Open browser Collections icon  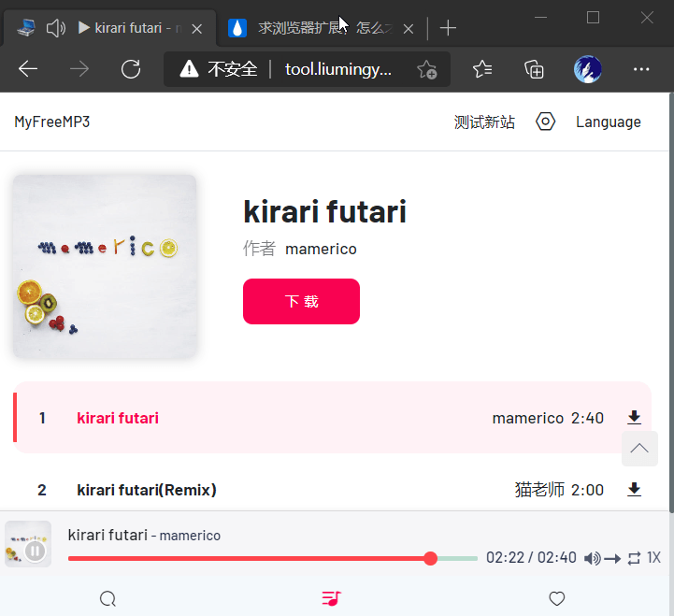tap(534, 69)
